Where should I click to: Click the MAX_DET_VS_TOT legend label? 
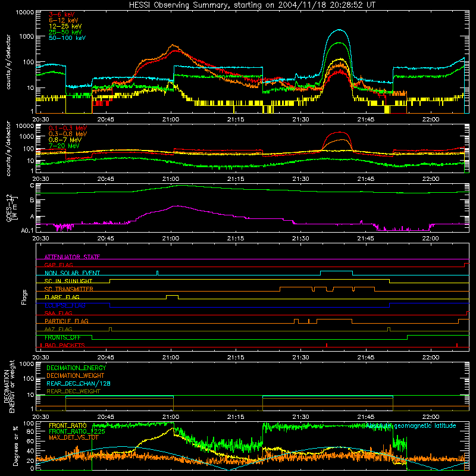74,437
